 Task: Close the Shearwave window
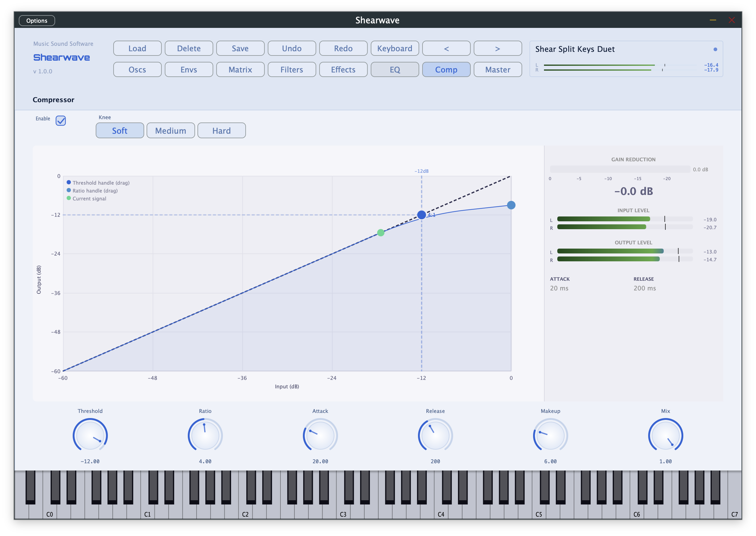(731, 20)
